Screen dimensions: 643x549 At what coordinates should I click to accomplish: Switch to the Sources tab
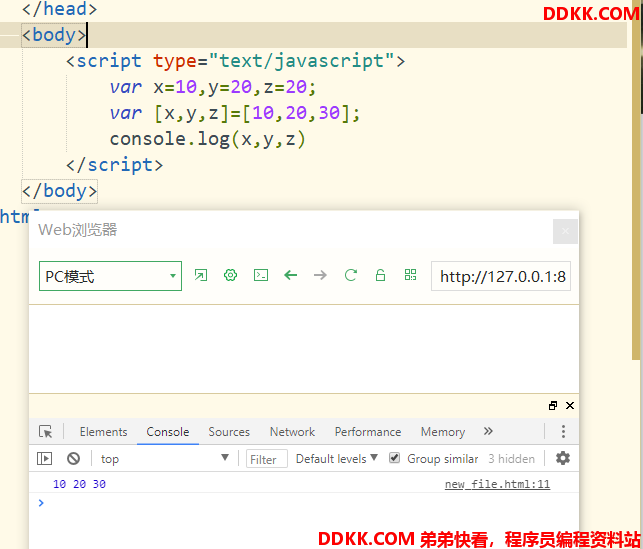[229, 432]
